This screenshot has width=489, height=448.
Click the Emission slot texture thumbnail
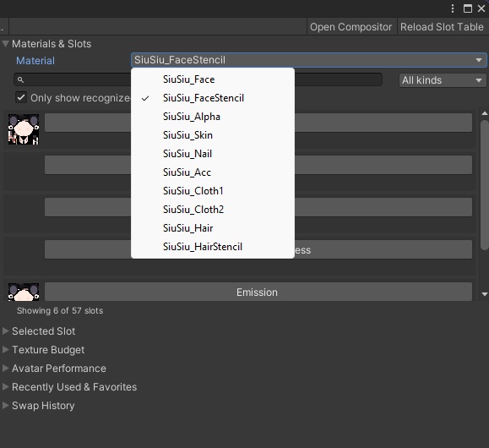coord(24,292)
